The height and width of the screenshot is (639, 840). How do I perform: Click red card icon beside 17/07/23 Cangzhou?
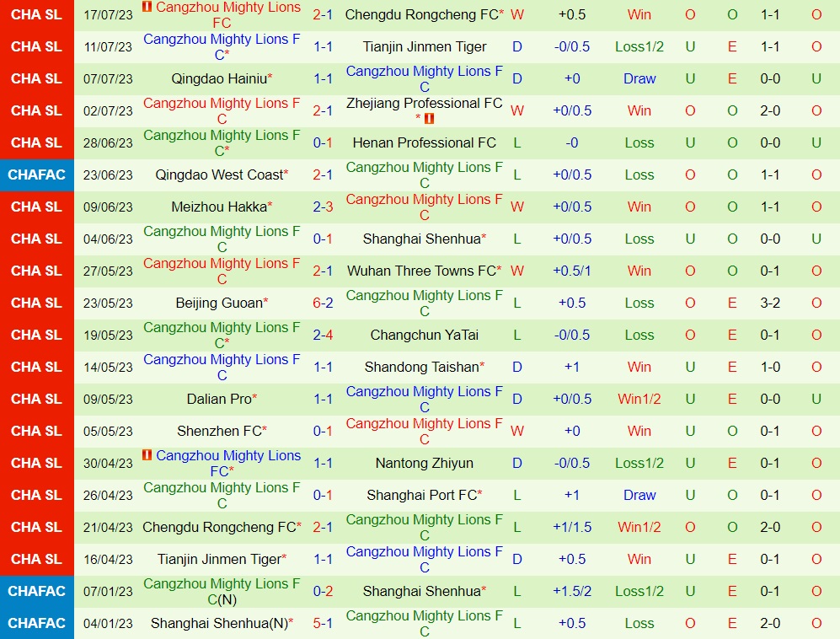tap(147, 7)
